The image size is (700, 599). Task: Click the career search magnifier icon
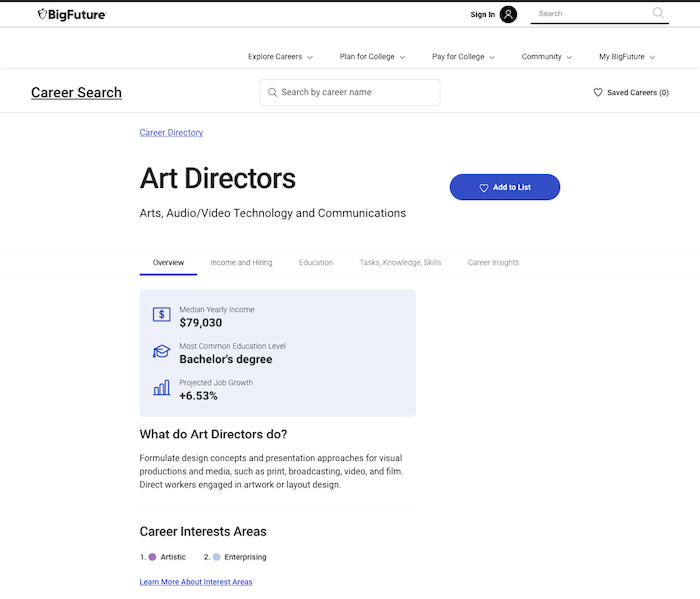point(272,92)
